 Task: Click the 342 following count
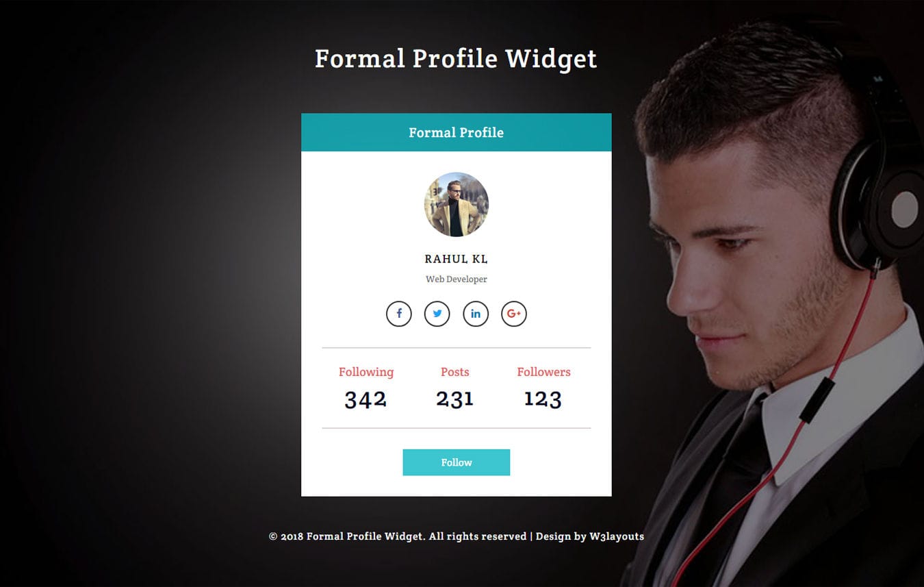[x=365, y=399]
